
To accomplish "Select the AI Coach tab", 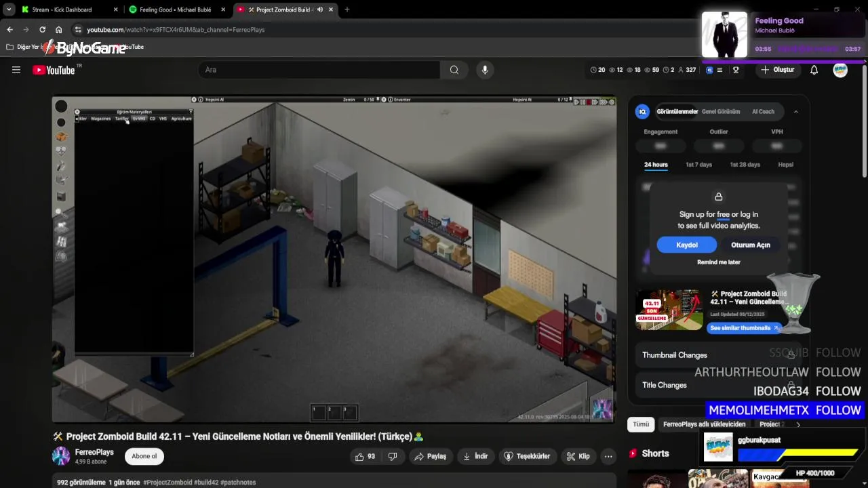I will coord(763,112).
